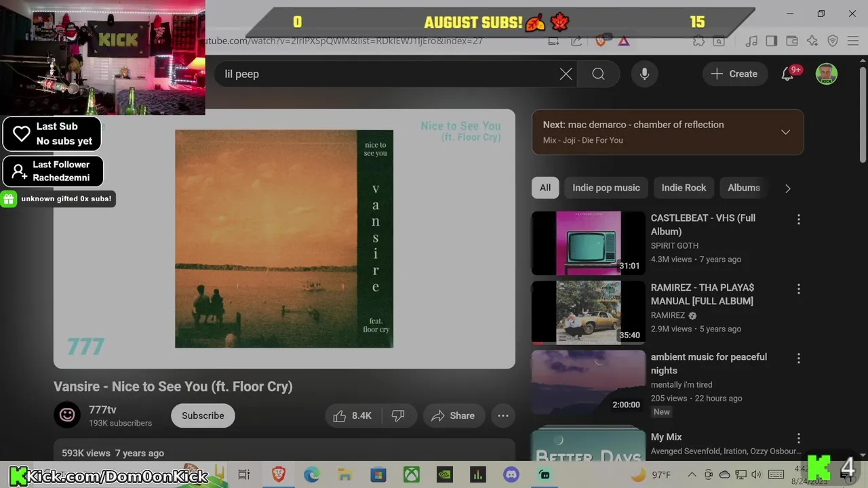Select the Indie pop music chip
This screenshot has height=488, width=868.
[x=606, y=188]
